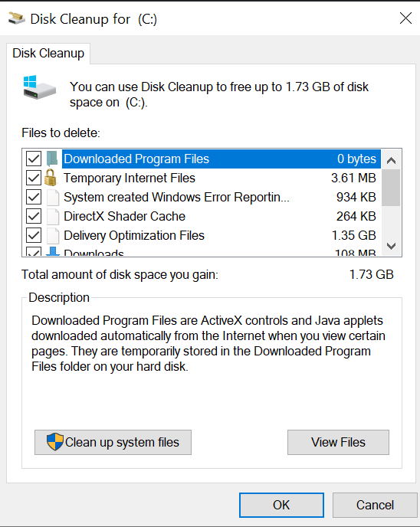The image size is (420, 527).
Task: Click the list scroll up arrow
Action: (x=391, y=161)
